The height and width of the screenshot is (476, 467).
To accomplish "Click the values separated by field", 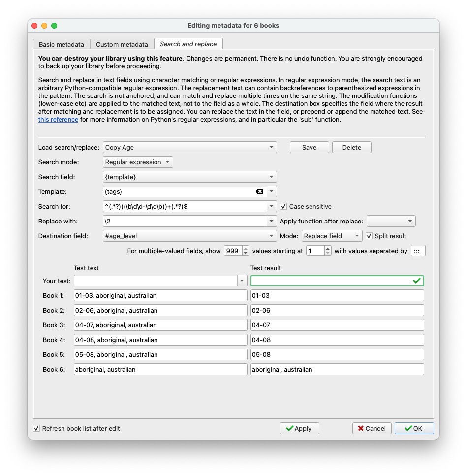I will coord(418,251).
